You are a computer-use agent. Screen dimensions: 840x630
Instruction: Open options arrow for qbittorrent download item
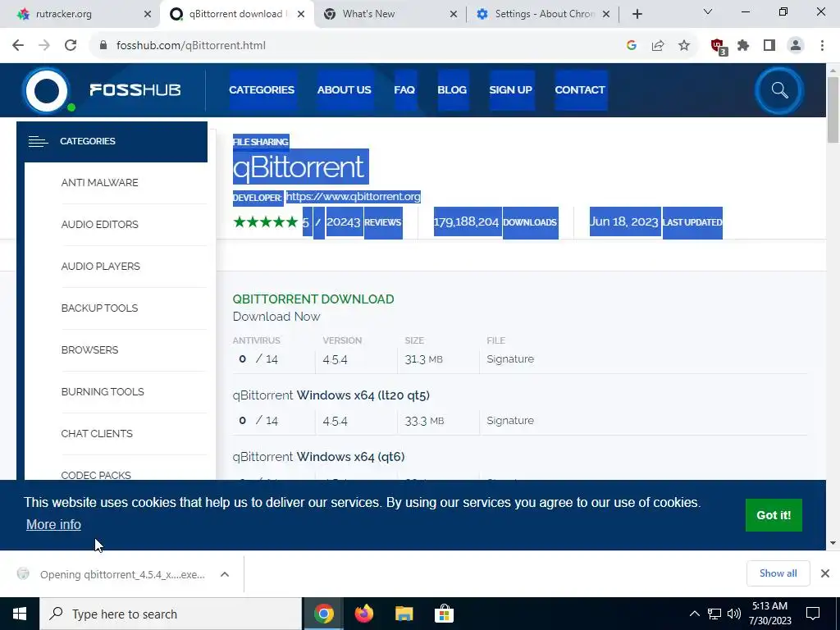pyautogui.click(x=225, y=574)
